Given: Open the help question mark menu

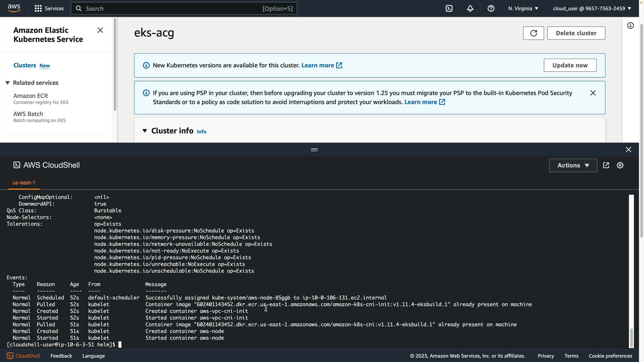Looking at the screenshot, I should tap(491, 8).
